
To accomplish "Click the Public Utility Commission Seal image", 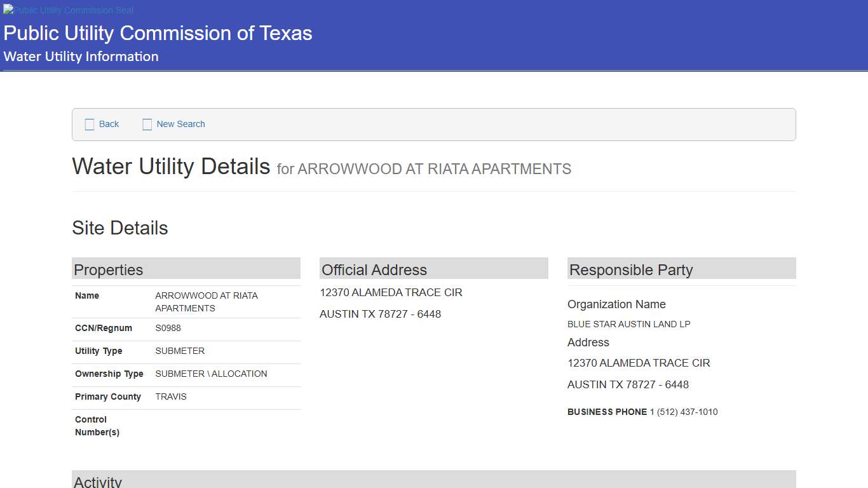I will [x=69, y=10].
